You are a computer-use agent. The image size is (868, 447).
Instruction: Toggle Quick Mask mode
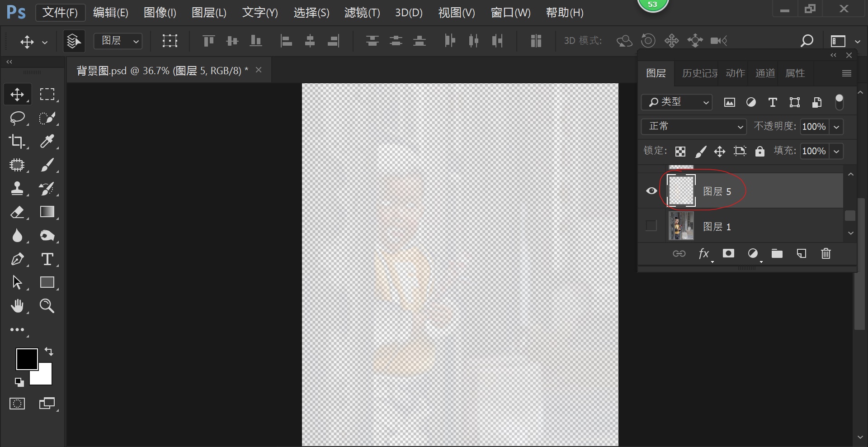17,404
